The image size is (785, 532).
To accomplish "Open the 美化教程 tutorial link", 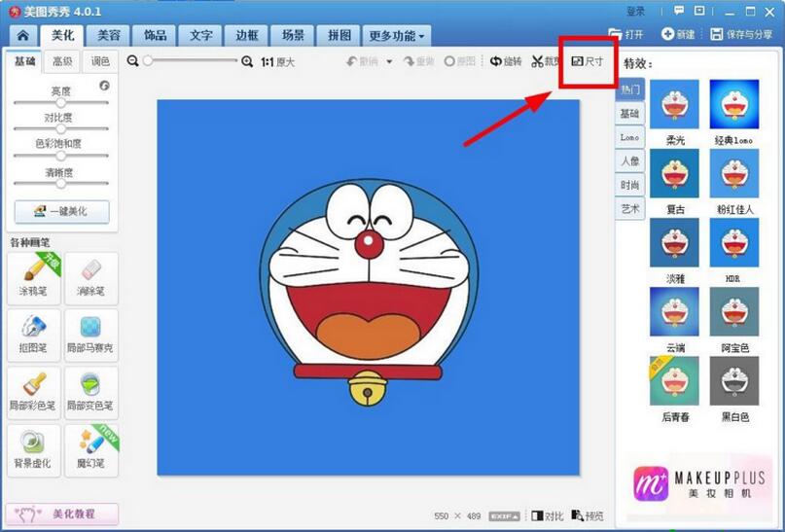I will tap(62, 514).
